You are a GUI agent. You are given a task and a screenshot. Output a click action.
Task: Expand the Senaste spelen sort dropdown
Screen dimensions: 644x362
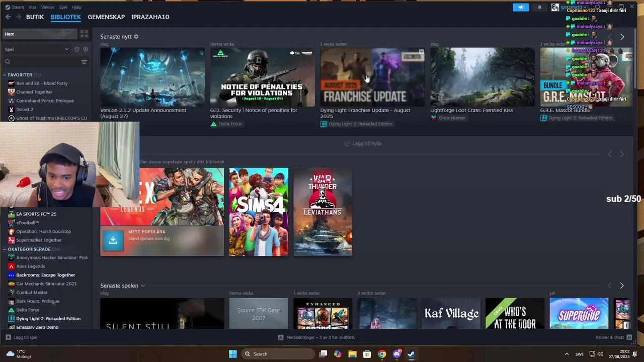142,286
